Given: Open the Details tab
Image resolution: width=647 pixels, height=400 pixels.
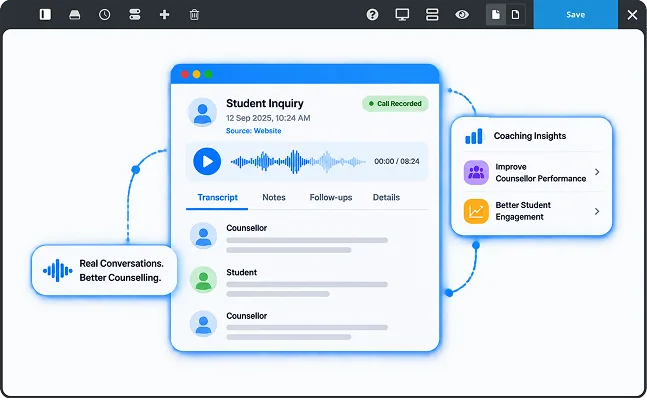Looking at the screenshot, I should click(386, 197).
